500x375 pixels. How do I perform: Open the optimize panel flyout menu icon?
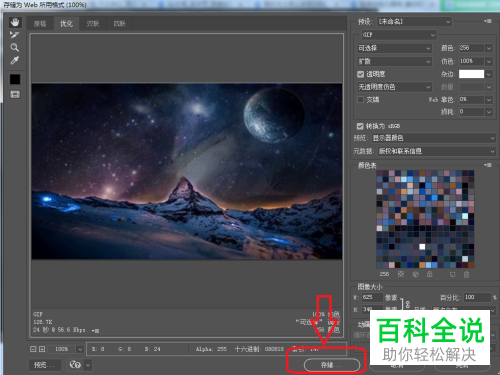(x=488, y=21)
